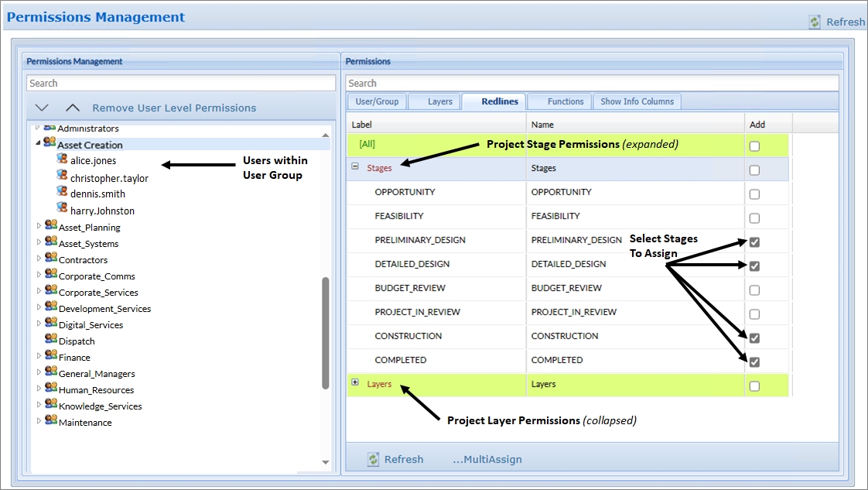Image resolution: width=868 pixels, height=490 pixels.
Task: Click the down chevron above user tree
Action: coord(42,108)
